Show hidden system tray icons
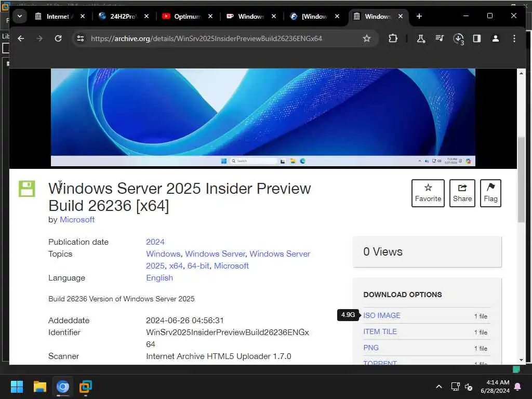 (438, 387)
